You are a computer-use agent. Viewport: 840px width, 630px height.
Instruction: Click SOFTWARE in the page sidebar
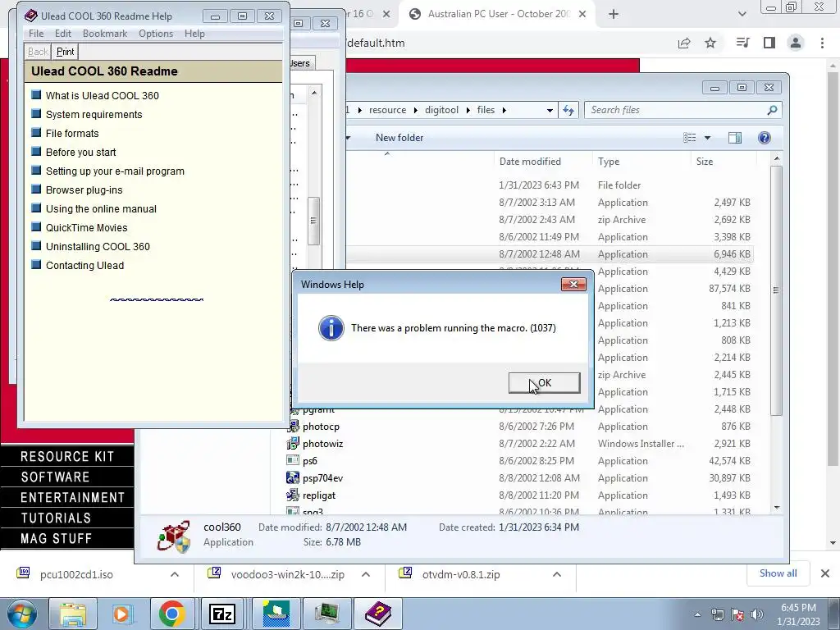coord(55,477)
